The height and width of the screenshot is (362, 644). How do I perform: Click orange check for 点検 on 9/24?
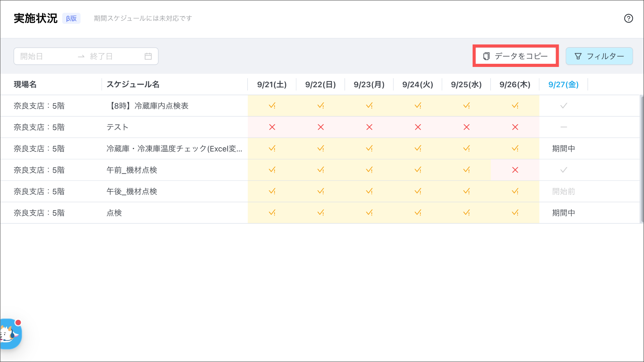click(418, 213)
